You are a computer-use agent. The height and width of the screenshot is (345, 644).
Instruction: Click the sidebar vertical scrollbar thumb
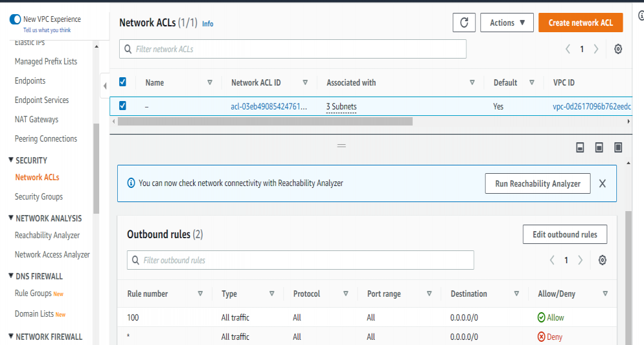pyautogui.click(x=96, y=169)
